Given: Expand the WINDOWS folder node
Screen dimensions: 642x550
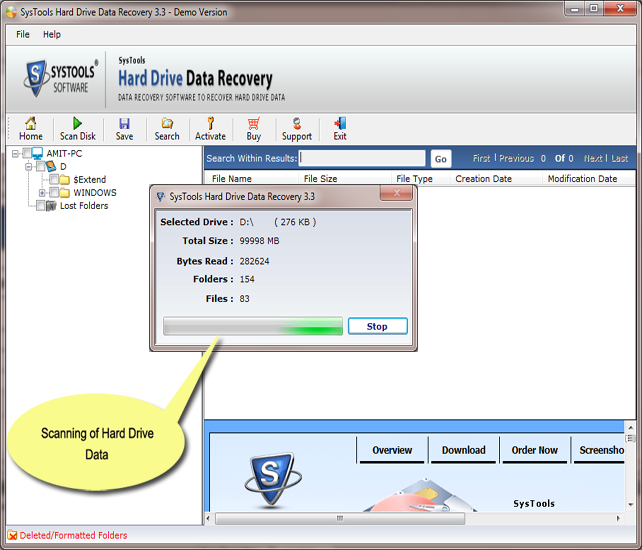Looking at the screenshot, I should coord(42,192).
